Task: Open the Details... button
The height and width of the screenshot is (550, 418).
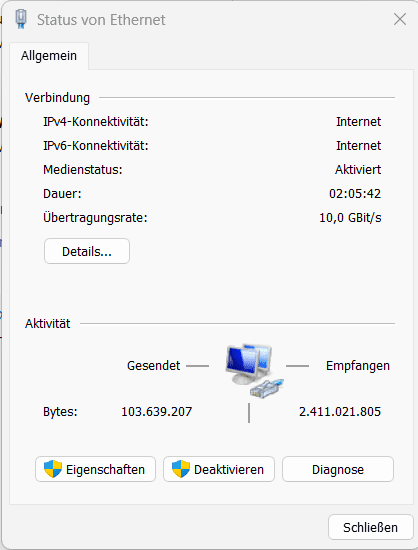Action: point(87,251)
